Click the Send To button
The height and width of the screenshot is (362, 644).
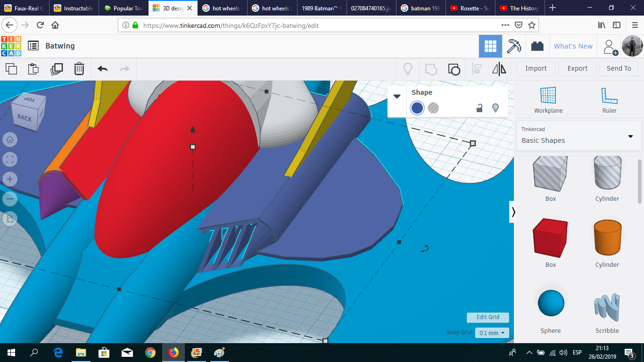[x=619, y=69]
